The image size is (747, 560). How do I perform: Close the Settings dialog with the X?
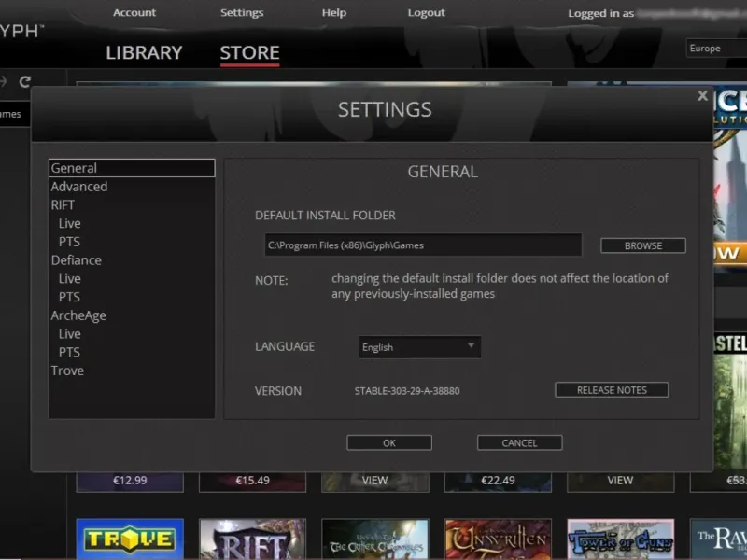click(x=702, y=96)
